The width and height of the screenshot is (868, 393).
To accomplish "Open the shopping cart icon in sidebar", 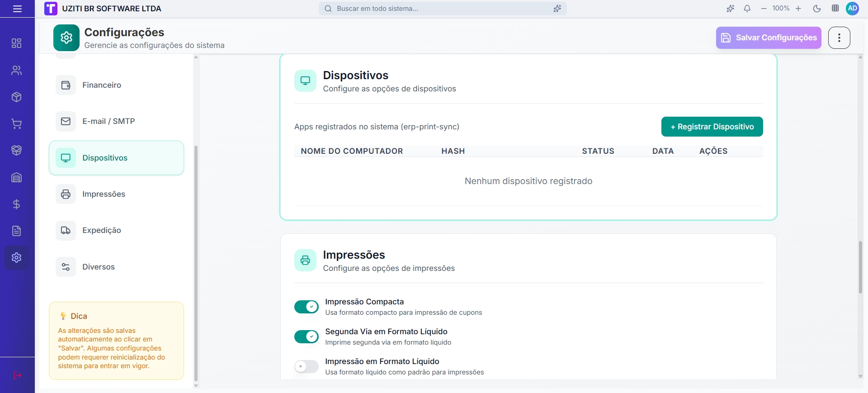I will [x=17, y=124].
